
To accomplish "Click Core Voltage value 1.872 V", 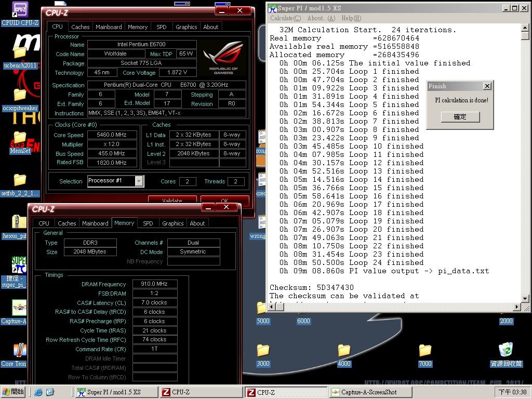I will tap(177, 73).
